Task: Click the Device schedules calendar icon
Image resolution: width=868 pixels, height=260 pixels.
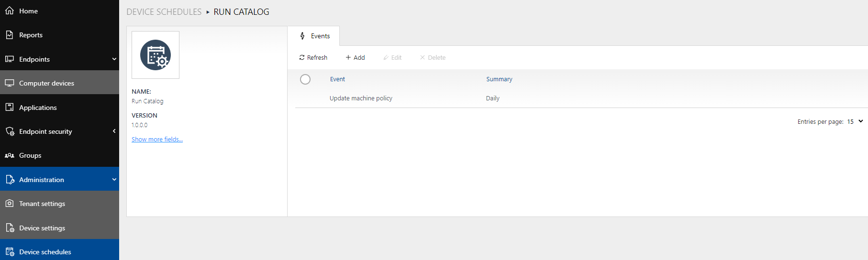Action: click(x=10, y=252)
